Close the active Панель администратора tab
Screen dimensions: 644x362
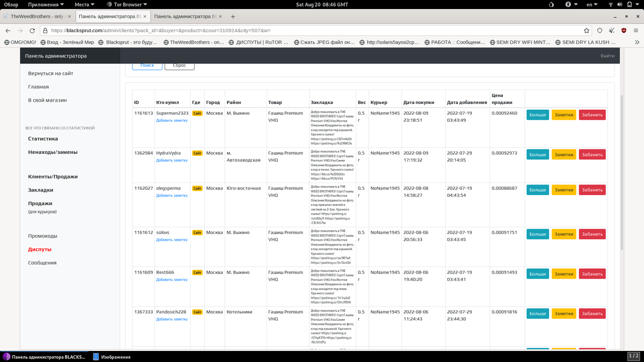click(145, 17)
